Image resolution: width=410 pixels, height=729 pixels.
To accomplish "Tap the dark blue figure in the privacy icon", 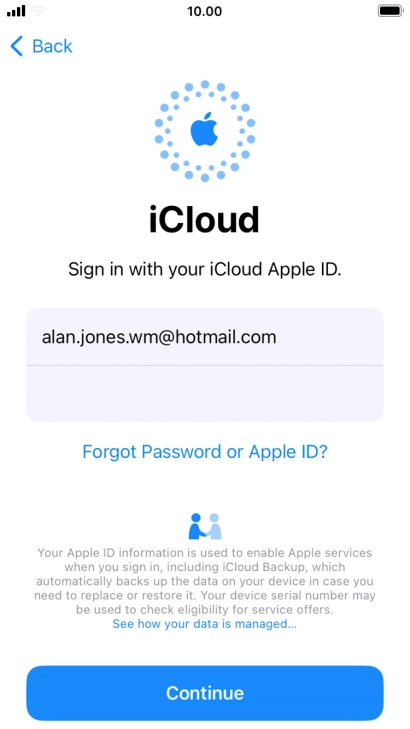I will pos(196,527).
